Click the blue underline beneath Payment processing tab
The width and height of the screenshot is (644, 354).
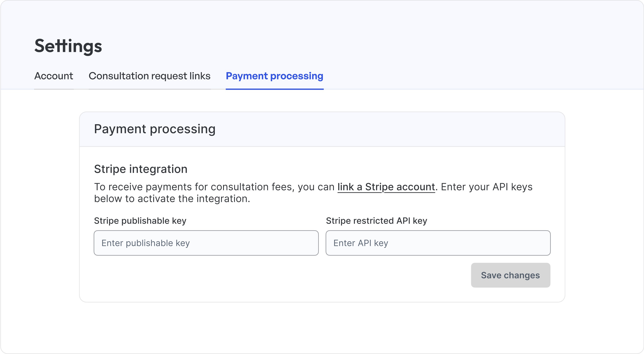[x=274, y=89]
